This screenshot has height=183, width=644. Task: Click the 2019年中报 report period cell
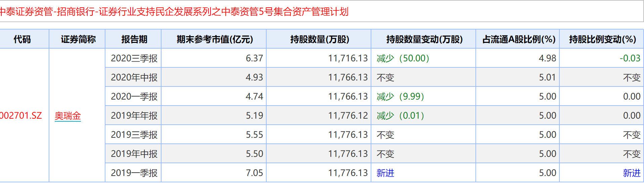(x=134, y=154)
